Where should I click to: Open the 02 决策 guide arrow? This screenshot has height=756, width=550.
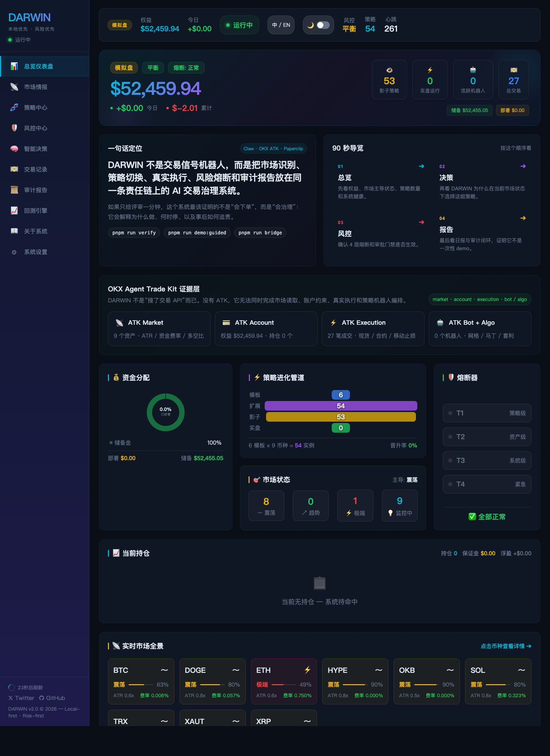coord(523,166)
